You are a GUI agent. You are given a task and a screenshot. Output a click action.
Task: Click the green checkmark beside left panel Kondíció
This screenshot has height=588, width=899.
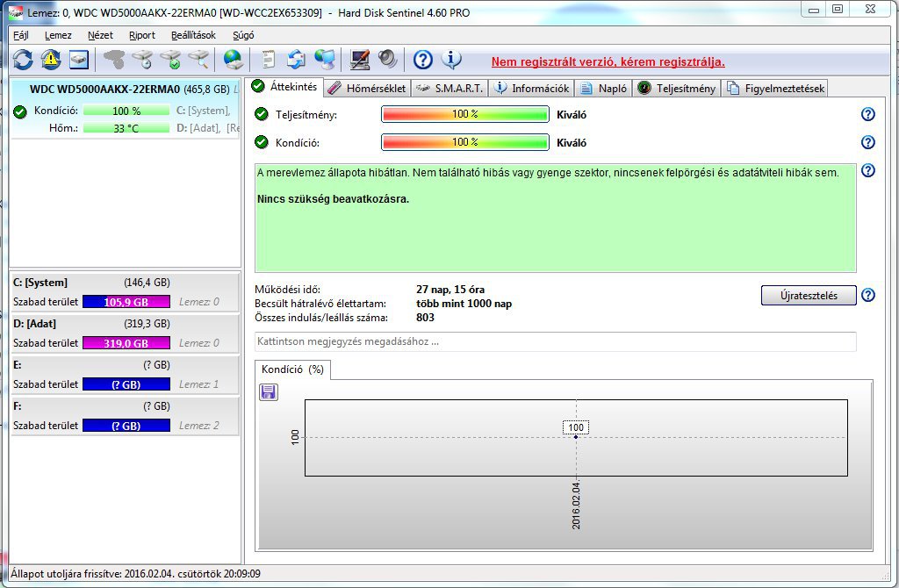coord(20,111)
